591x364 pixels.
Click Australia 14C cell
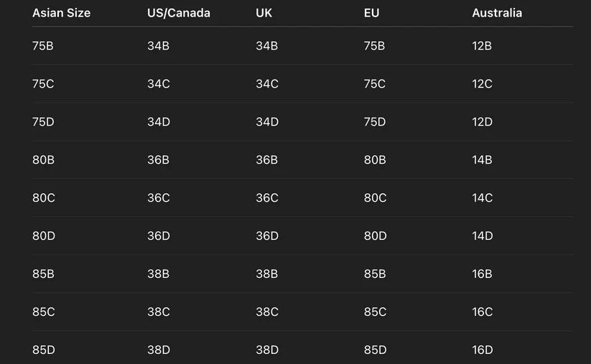[x=483, y=198]
